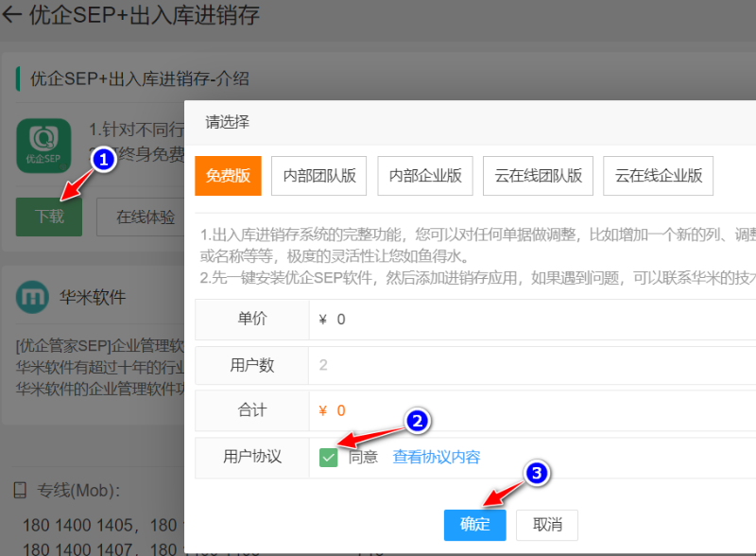Select the 云在线团队版 edition tab
The width and height of the screenshot is (756, 556).
tap(538, 176)
